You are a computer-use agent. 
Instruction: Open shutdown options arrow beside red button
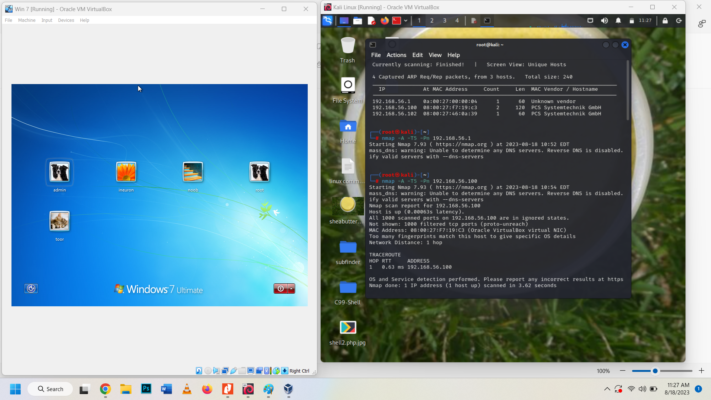(x=291, y=288)
